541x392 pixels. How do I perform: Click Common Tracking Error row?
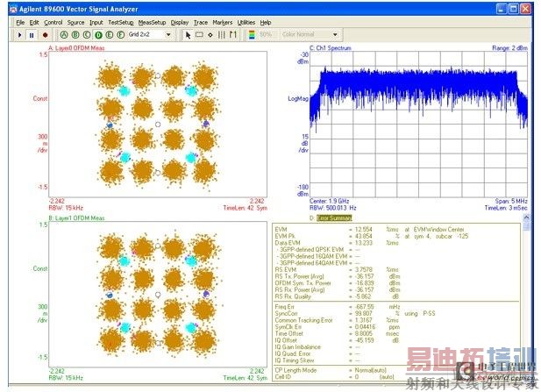(x=338, y=320)
